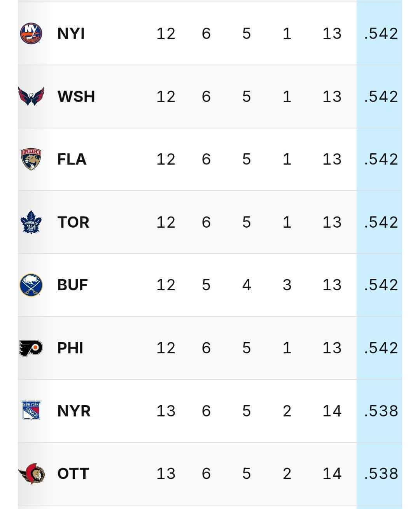Tap the New York Islanders logo
The width and height of the screenshot is (420, 509).
pyautogui.click(x=31, y=33)
